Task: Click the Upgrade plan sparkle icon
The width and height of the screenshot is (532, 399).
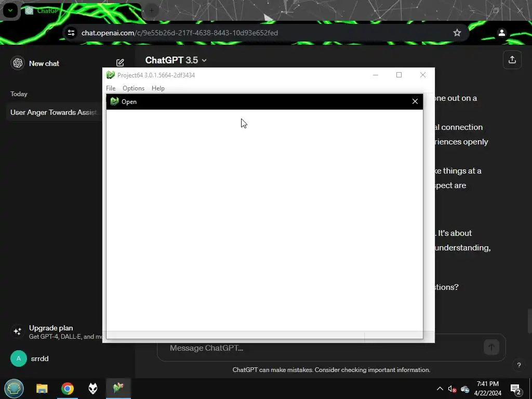Action: 18,331
